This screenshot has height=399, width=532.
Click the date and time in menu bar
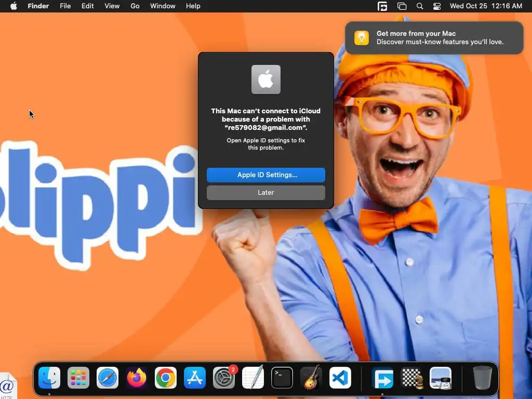486,6
